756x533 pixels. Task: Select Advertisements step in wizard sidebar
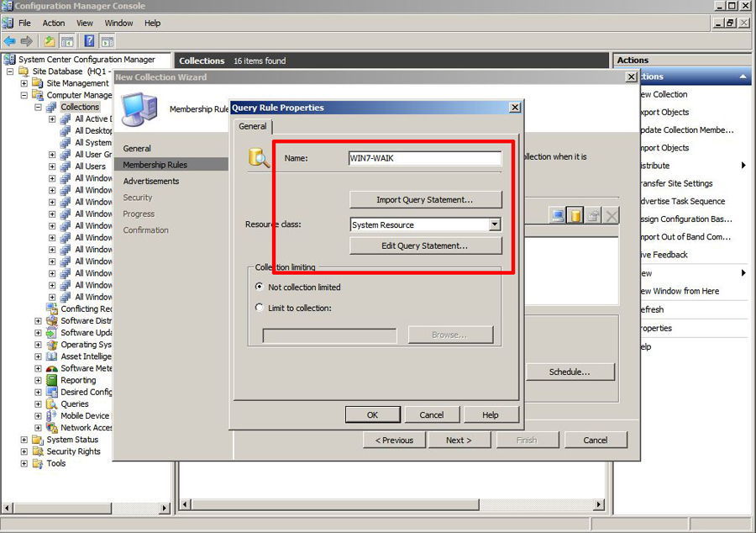point(151,181)
